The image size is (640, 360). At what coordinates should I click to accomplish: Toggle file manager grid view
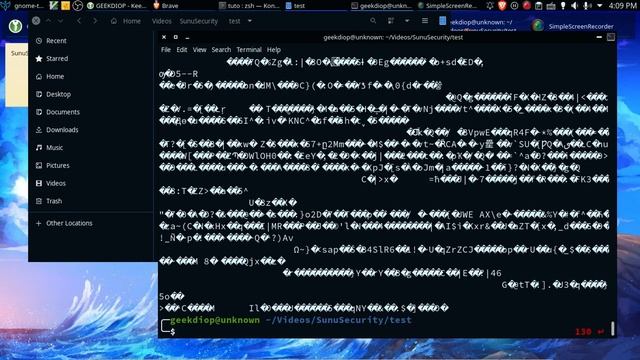click(391, 21)
